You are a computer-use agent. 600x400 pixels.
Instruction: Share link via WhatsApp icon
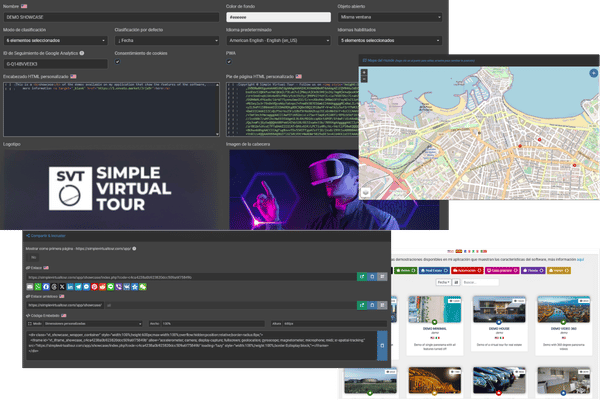pyautogui.click(x=38, y=287)
